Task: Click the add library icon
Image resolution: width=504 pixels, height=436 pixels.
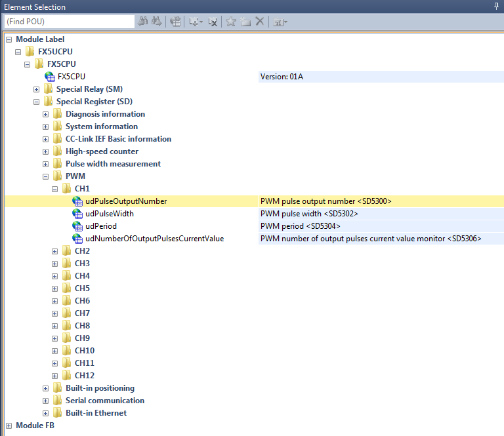Action: point(194,22)
